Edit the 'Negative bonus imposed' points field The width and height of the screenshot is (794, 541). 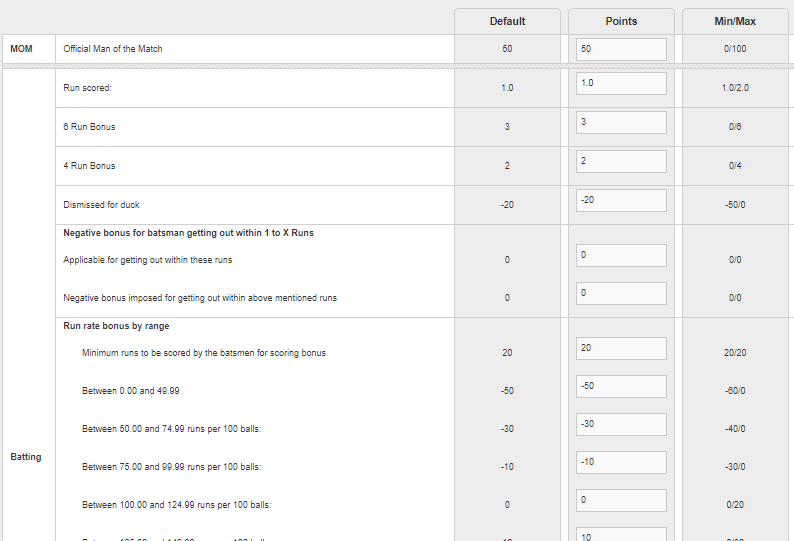tap(621, 293)
